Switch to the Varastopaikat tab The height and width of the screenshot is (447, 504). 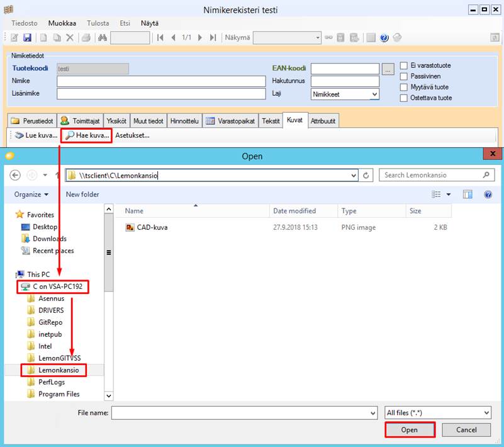click(x=230, y=121)
